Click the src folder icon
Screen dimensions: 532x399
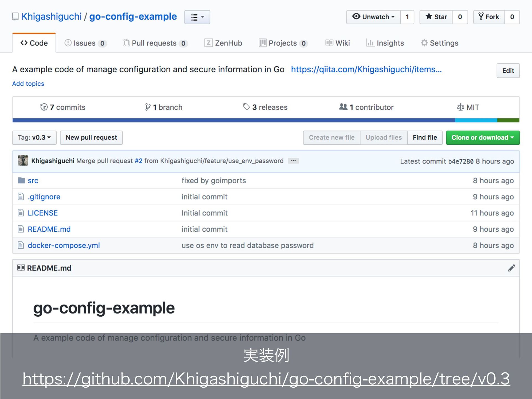tap(21, 180)
